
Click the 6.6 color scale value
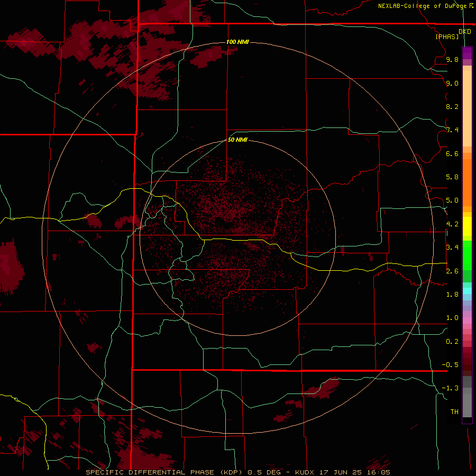point(452,153)
